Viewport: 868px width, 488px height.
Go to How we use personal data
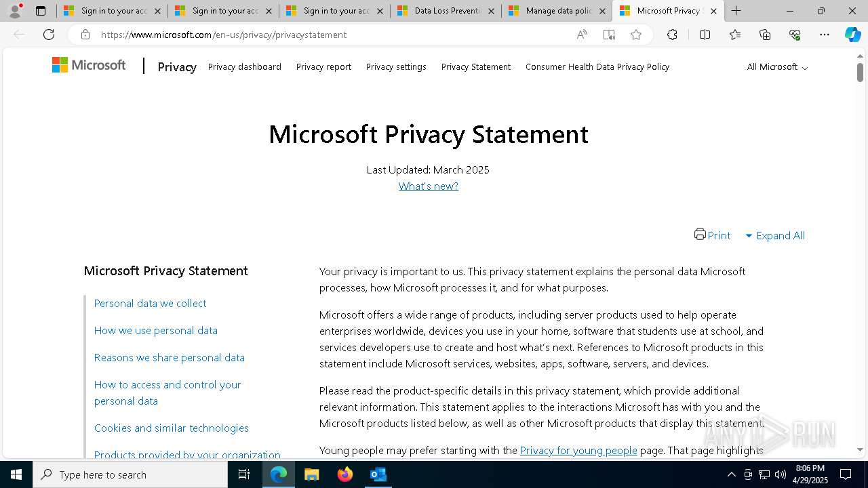pyautogui.click(x=156, y=330)
